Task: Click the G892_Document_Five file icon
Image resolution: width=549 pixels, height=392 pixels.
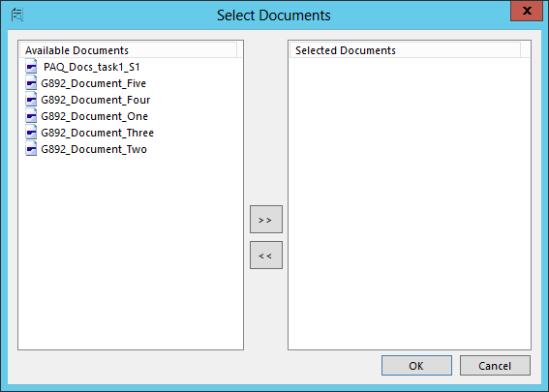Action: point(31,83)
